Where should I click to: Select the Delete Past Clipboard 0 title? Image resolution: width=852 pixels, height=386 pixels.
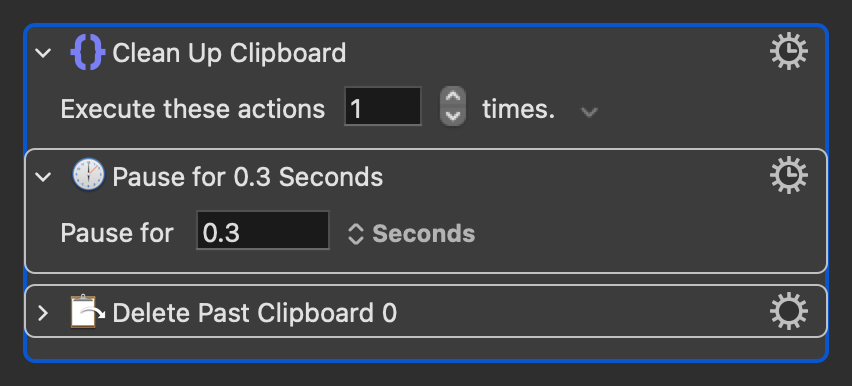tap(254, 313)
